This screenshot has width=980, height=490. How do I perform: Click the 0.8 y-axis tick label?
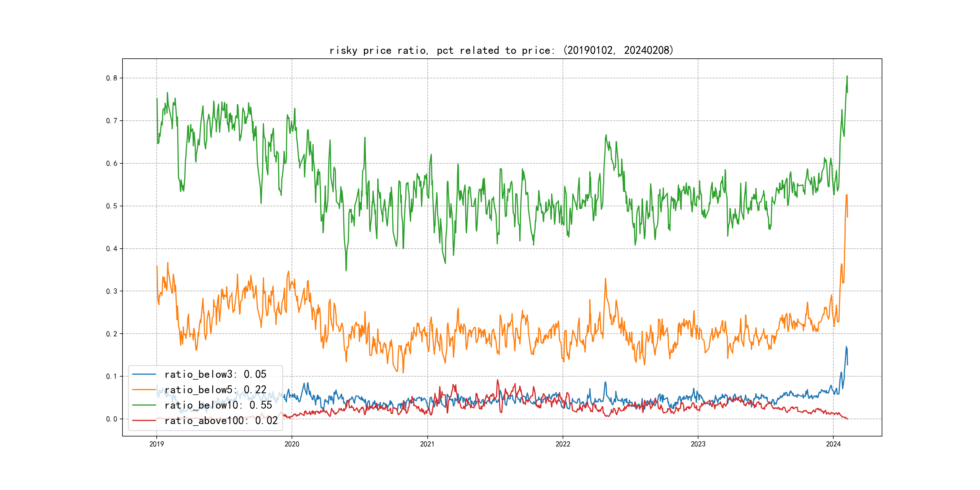coord(112,78)
